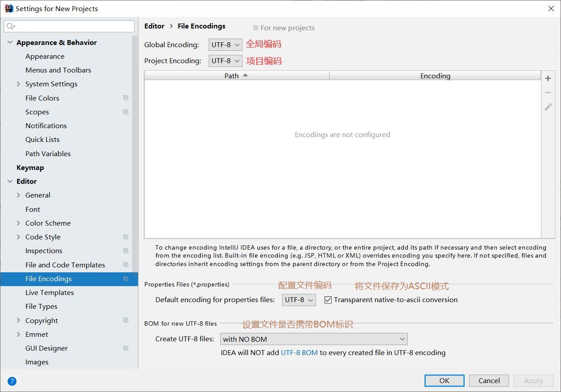The image size is (561, 392).
Task: Select Live Templates
Action: point(49,292)
